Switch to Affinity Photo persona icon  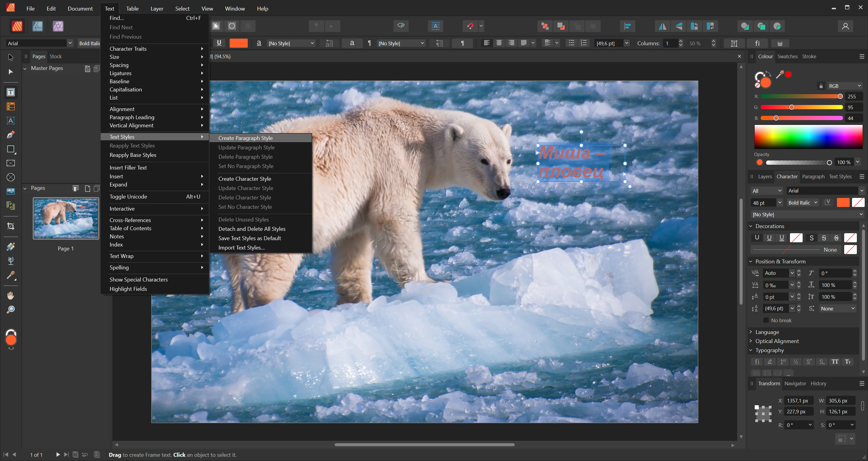(x=58, y=26)
